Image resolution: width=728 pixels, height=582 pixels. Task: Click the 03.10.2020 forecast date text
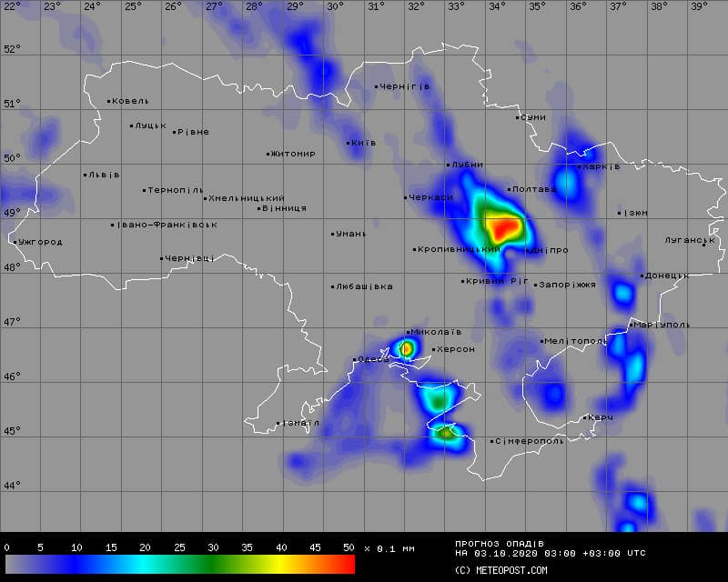[504, 553]
